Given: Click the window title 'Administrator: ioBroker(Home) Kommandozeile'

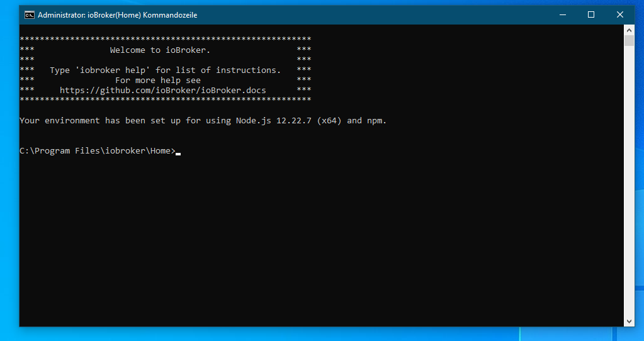Looking at the screenshot, I should click(x=118, y=15).
